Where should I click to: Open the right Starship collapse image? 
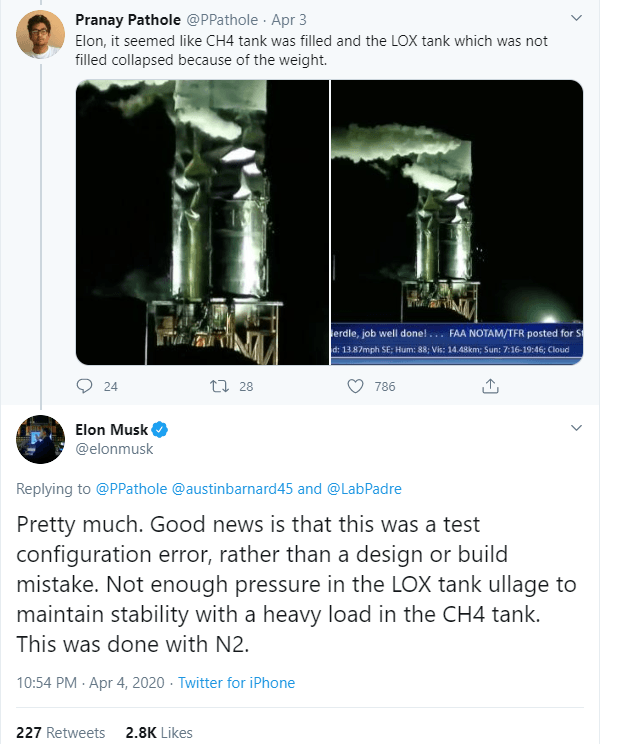(457, 222)
